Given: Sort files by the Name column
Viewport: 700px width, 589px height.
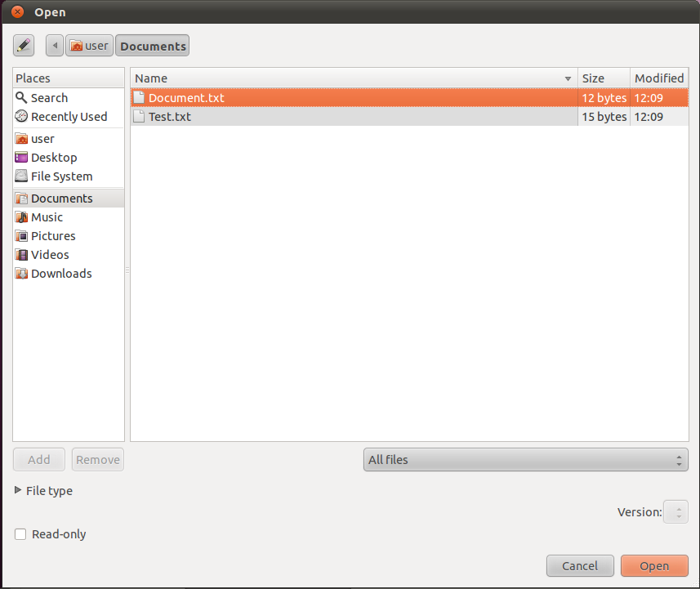Looking at the screenshot, I should pyautogui.click(x=353, y=78).
